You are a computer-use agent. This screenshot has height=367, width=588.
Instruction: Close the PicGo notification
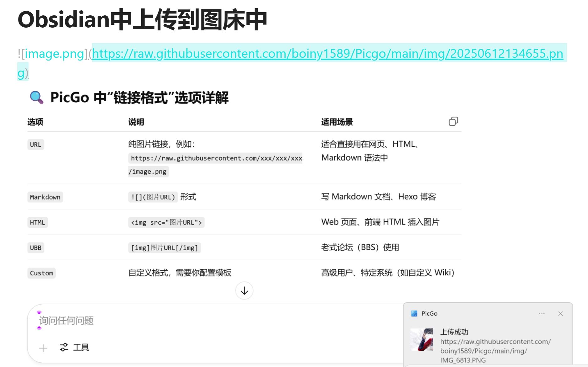click(560, 314)
